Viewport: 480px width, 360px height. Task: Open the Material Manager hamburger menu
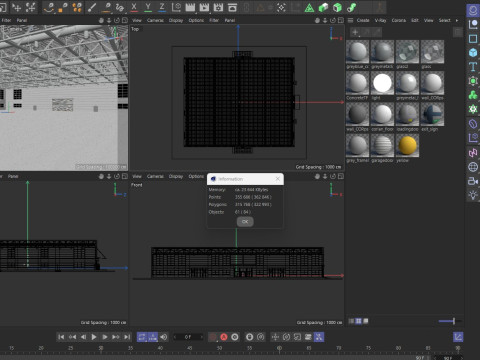pos(350,20)
